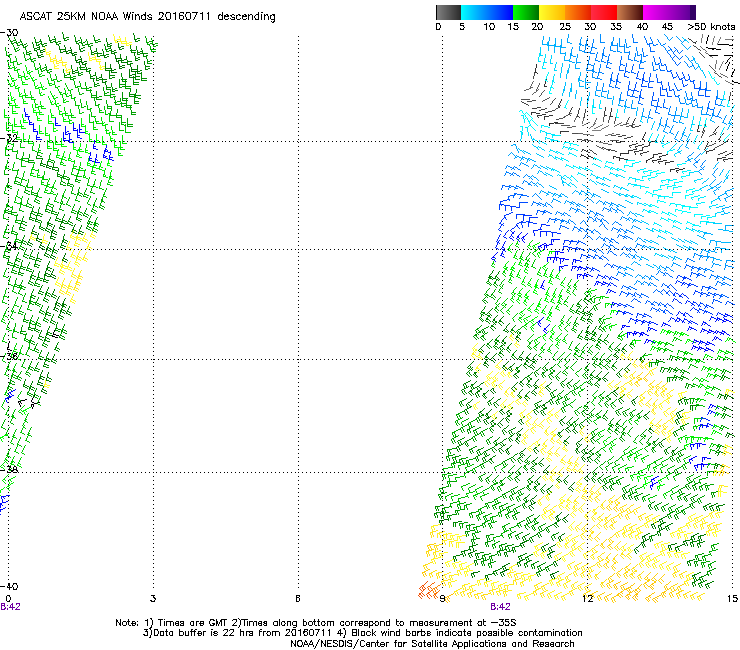
Task: Click the latitude axis label '-40'
Action: pyautogui.click(x=9, y=586)
